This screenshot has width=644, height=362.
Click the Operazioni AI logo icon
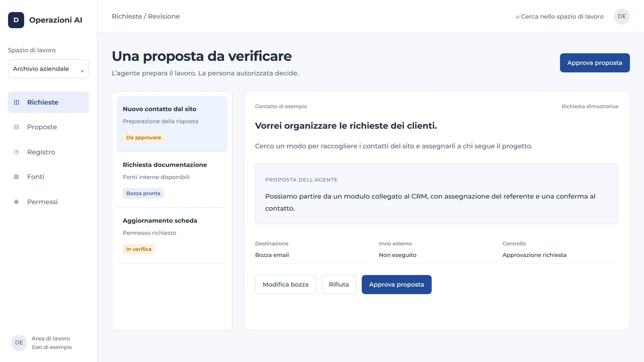(16, 20)
